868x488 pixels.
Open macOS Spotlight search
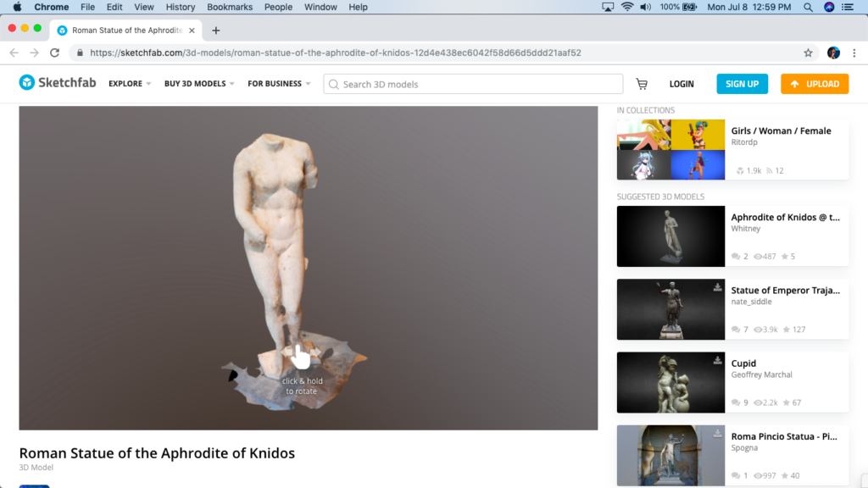coord(808,7)
